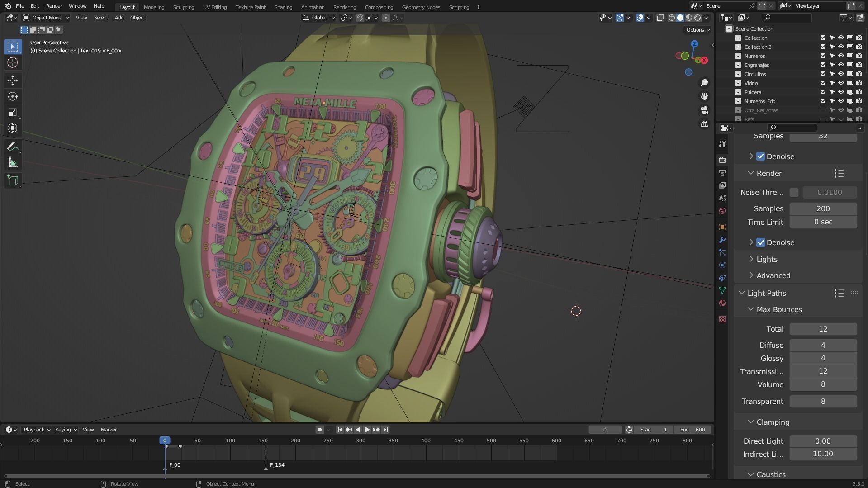Disable render camera for Circuitos collection
The width and height of the screenshot is (868, 488).
point(859,74)
